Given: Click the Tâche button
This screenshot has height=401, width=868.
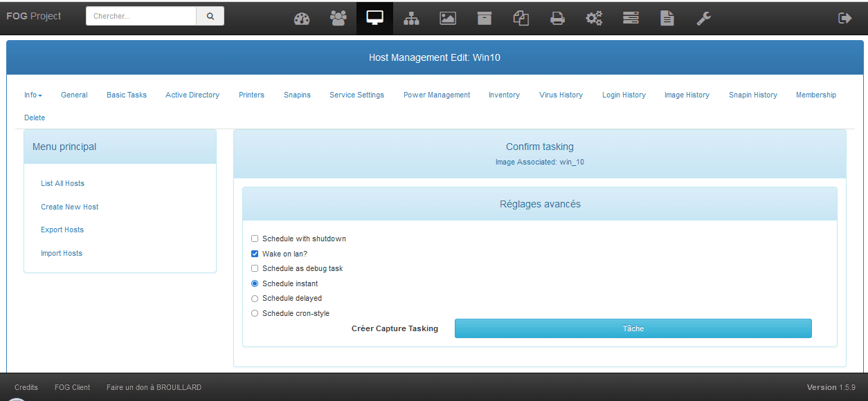Looking at the screenshot, I should coord(633,328).
